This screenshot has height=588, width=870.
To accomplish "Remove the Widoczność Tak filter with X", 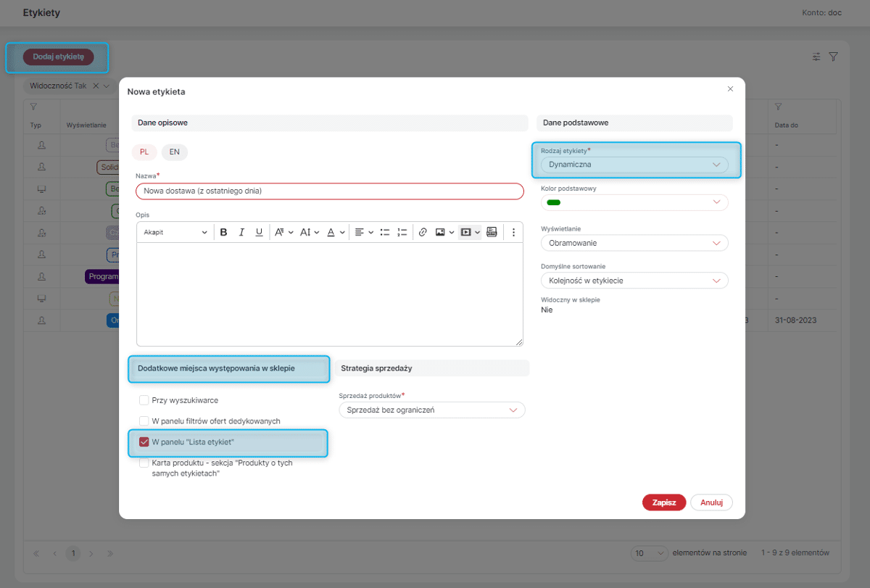I will pyautogui.click(x=96, y=86).
